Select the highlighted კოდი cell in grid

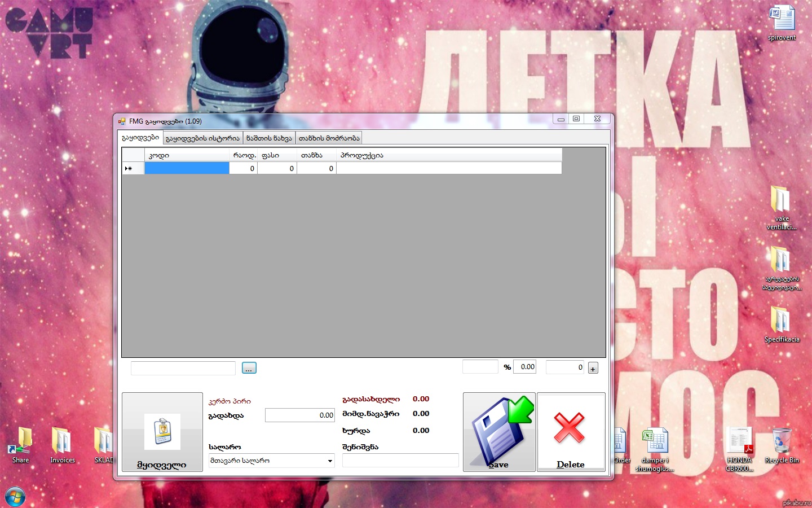point(187,168)
